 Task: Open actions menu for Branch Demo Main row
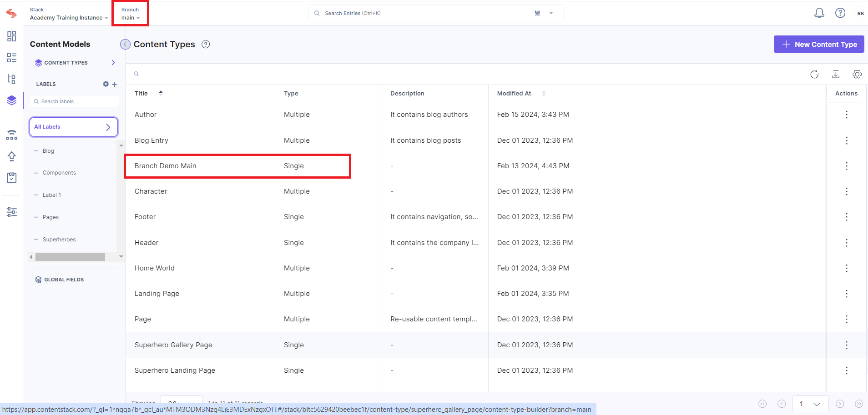coord(847,166)
